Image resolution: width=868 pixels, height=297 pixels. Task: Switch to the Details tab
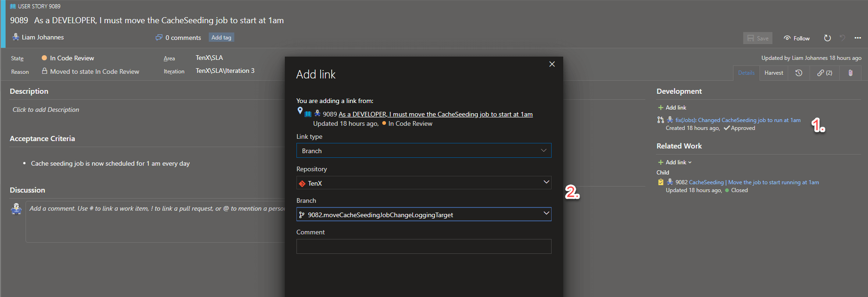click(746, 73)
